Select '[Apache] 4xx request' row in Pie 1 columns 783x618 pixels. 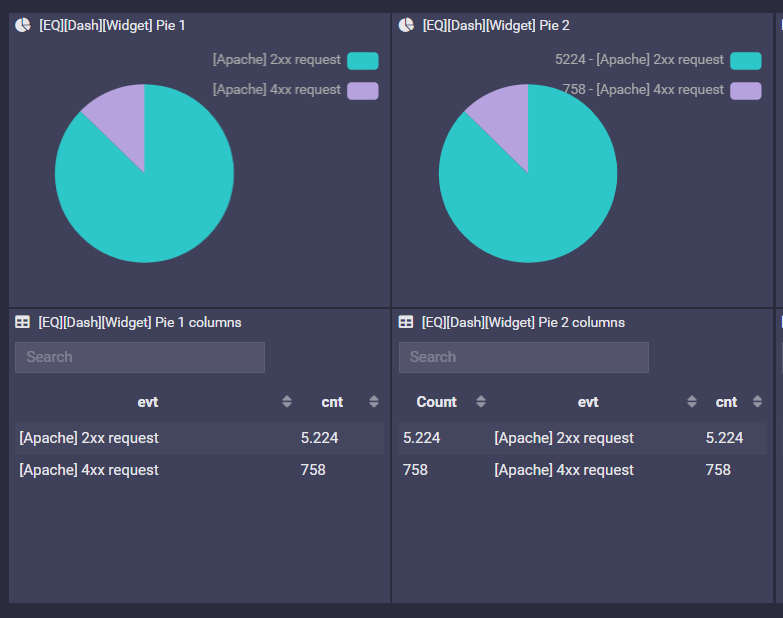(x=200, y=470)
